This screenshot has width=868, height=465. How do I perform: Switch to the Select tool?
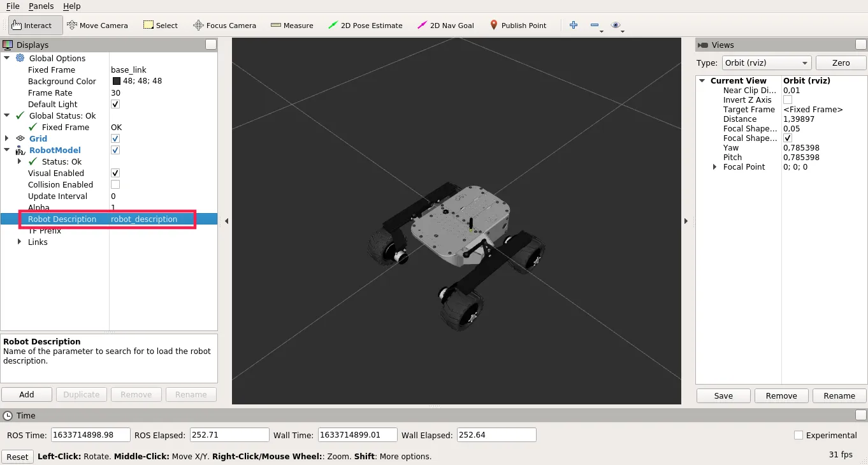pyautogui.click(x=160, y=25)
